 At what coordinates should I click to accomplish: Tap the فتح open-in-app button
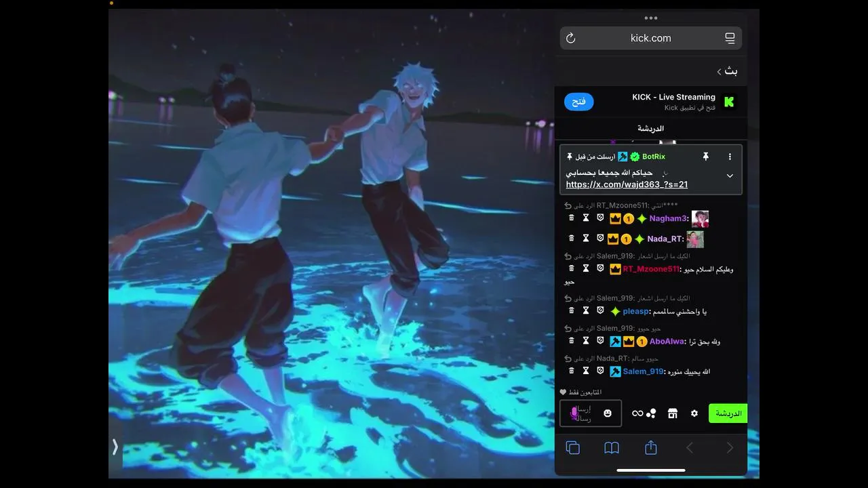coord(579,102)
